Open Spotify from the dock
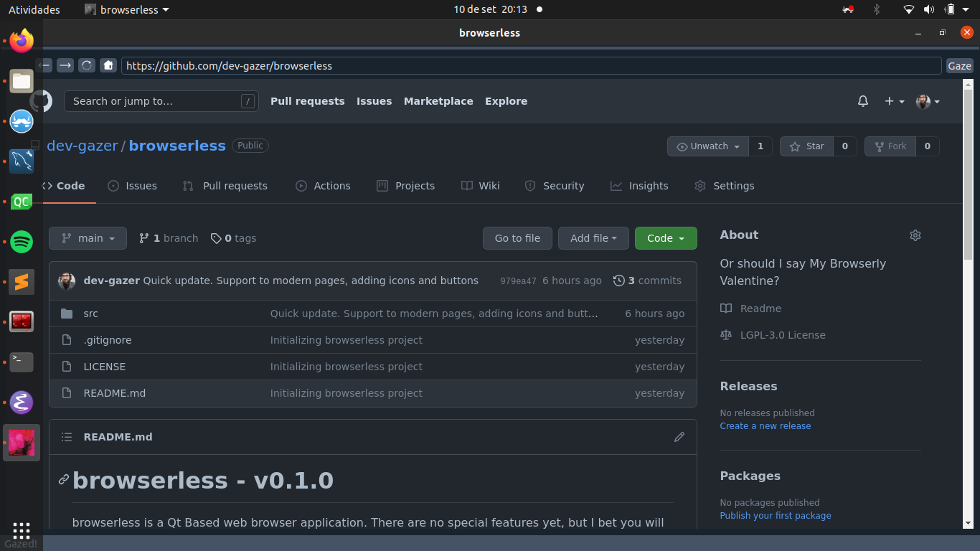Viewport: 980px width, 551px height. pyautogui.click(x=22, y=242)
